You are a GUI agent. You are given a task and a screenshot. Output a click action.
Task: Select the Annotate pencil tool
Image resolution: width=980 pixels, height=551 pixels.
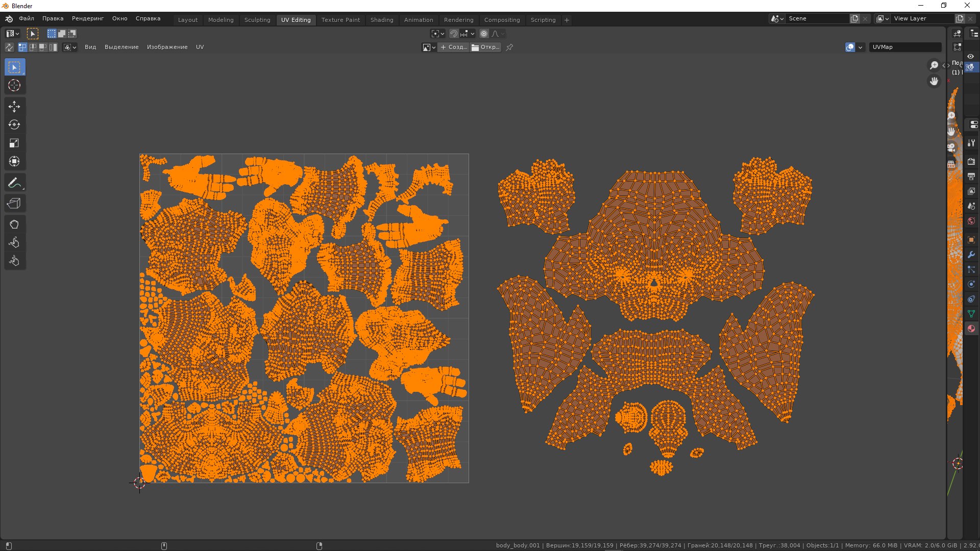pos(14,183)
